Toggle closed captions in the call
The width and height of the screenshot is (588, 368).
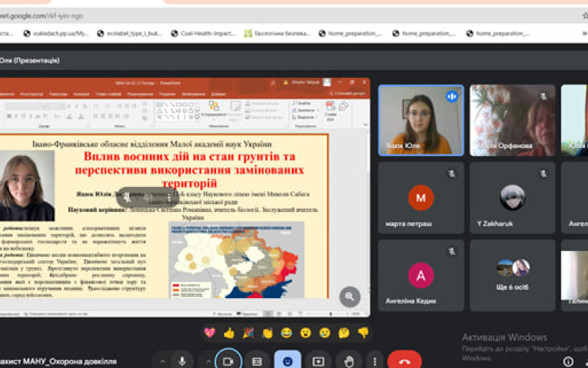pos(257,361)
